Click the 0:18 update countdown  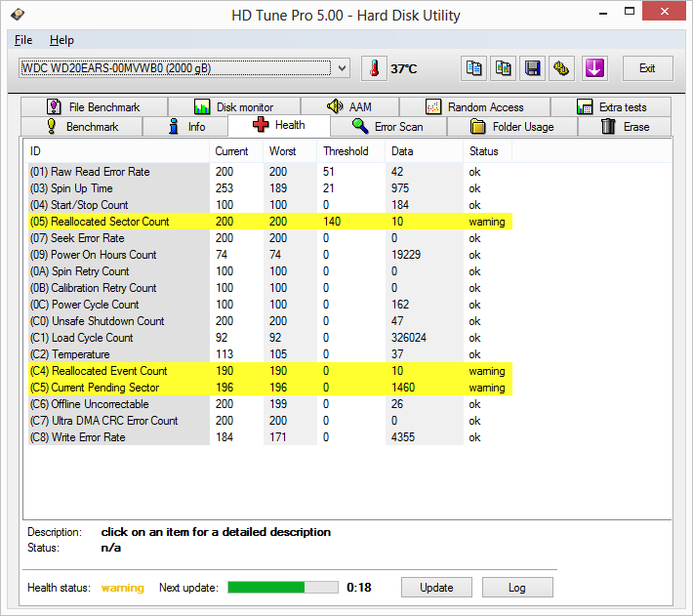click(359, 588)
